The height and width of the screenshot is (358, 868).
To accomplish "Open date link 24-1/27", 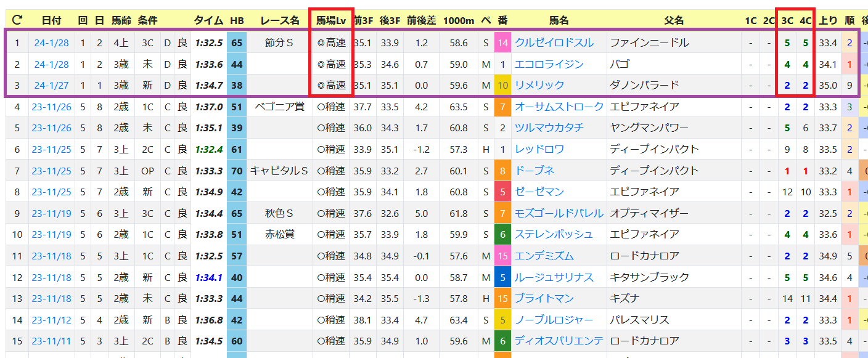I will click(x=52, y=85).
